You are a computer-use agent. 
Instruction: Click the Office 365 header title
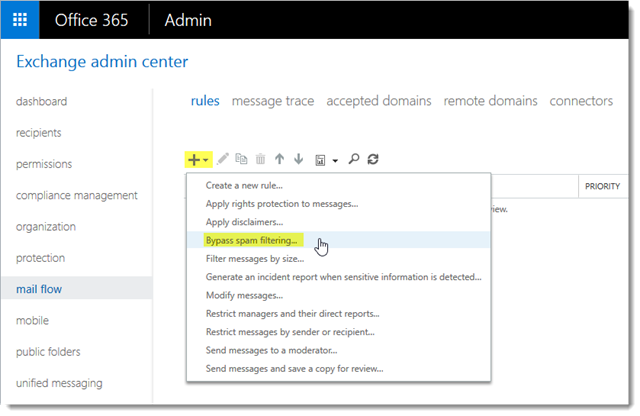point(91,20)
